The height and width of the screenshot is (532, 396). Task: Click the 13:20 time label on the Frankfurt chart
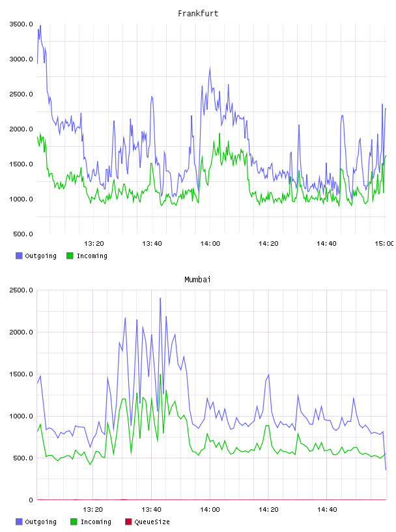click(x=94, y=244)
